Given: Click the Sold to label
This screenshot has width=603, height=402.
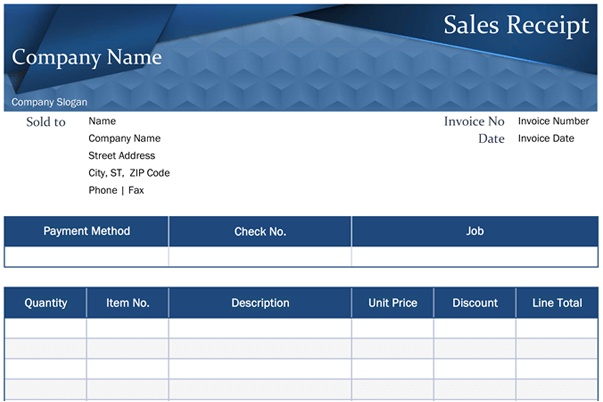Looking at the screenshot, I should [x=46, y=122].
